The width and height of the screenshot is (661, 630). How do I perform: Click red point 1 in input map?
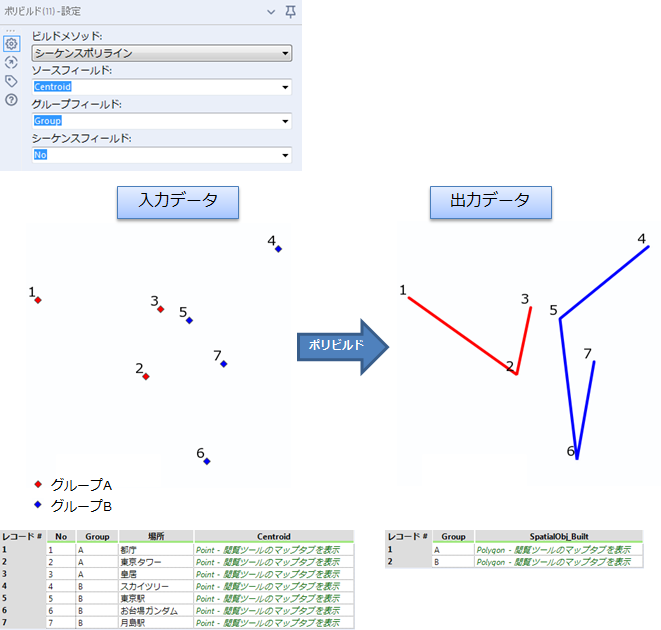(x=38, y=300)
